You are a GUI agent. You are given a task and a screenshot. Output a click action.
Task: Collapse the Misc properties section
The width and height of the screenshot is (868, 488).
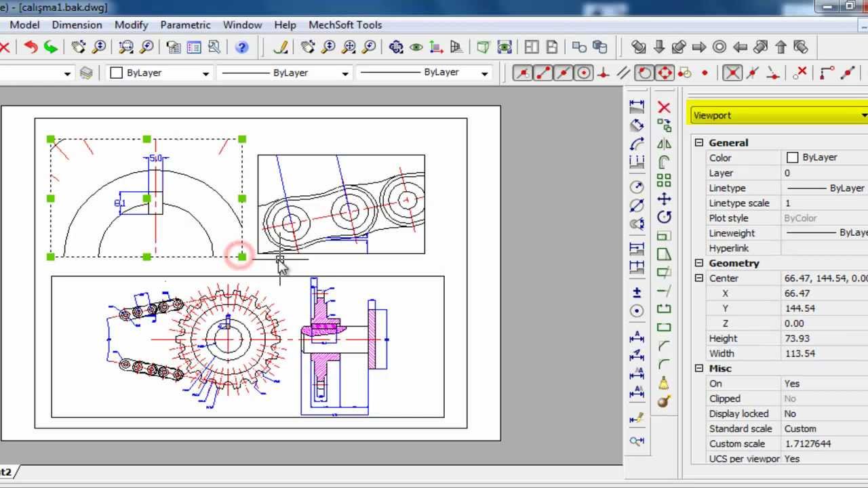[699, 368]
